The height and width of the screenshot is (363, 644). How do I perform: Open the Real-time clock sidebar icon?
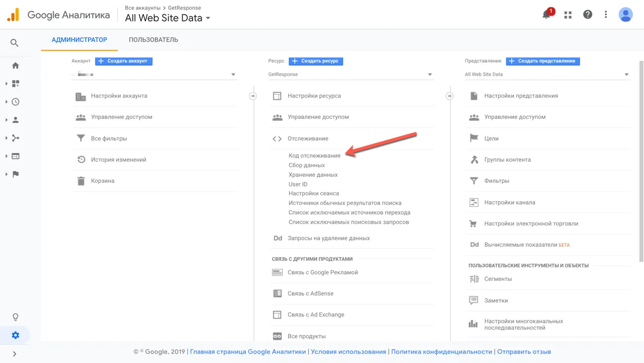[16, 102]
